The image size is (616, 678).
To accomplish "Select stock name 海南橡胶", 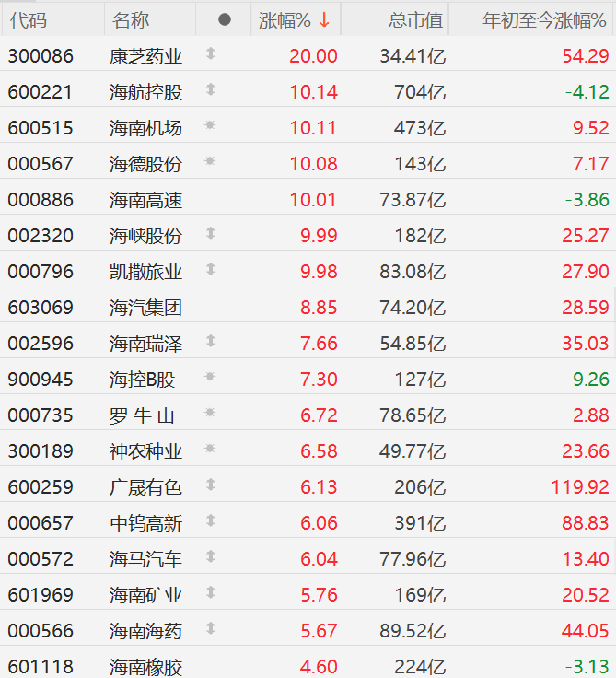I will pos(146,666).
